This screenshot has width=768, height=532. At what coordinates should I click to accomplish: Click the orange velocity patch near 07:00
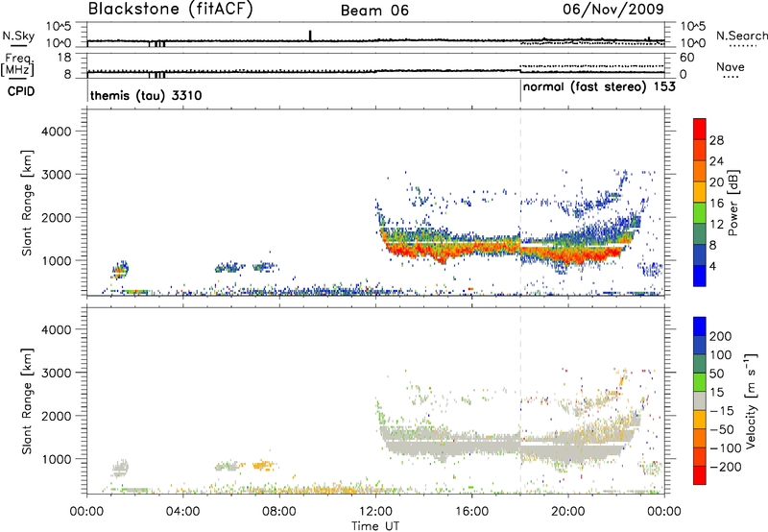tap(263, 465)
